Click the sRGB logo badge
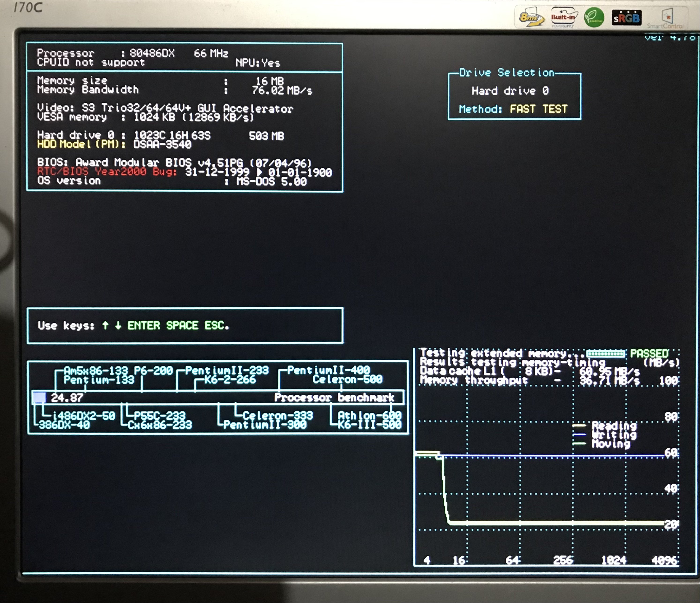The height and width of the screenshot is (603, 700). [x=626, y=18]
